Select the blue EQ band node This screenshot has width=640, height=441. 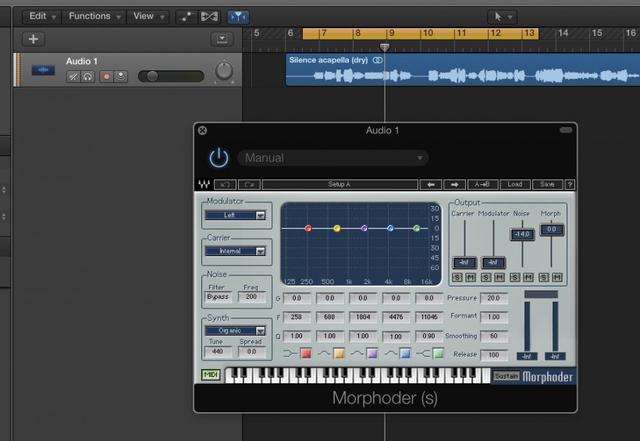(x=390, y=228)
